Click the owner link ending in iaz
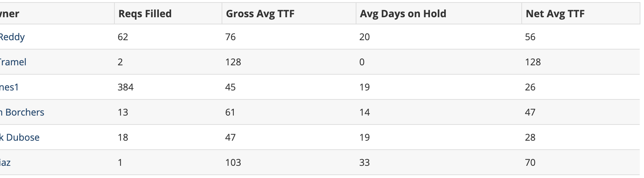This screenshot has width=644, height=178. 5,163
